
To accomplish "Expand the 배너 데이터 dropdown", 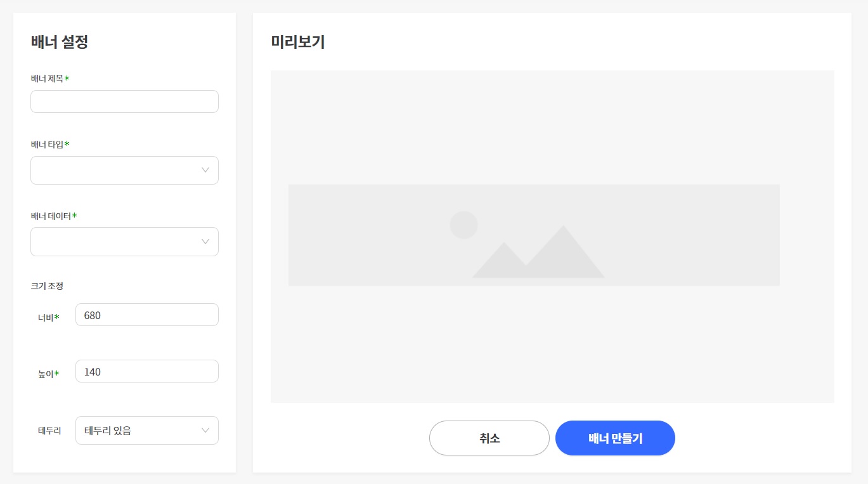I will click(x=124, y=242).
